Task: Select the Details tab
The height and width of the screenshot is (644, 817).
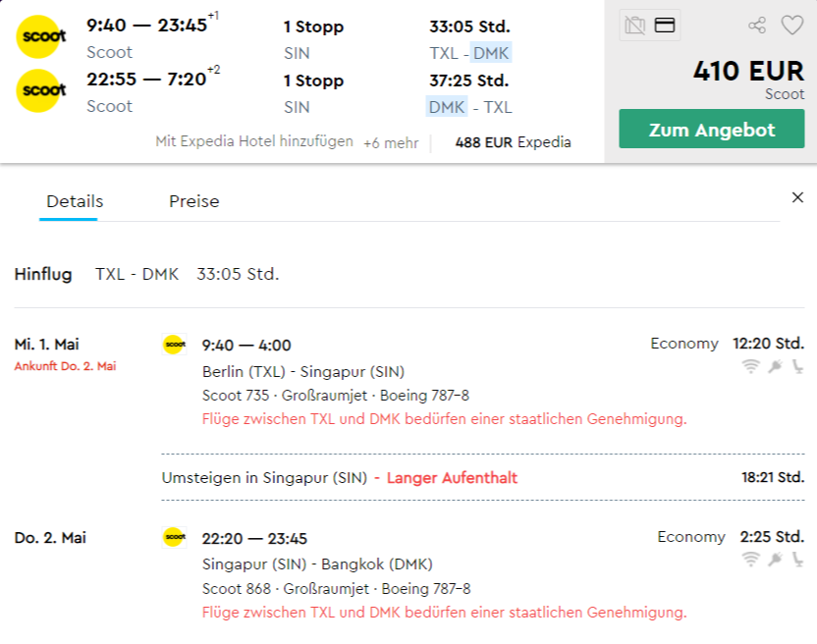Action: click(x=74, y=201)
